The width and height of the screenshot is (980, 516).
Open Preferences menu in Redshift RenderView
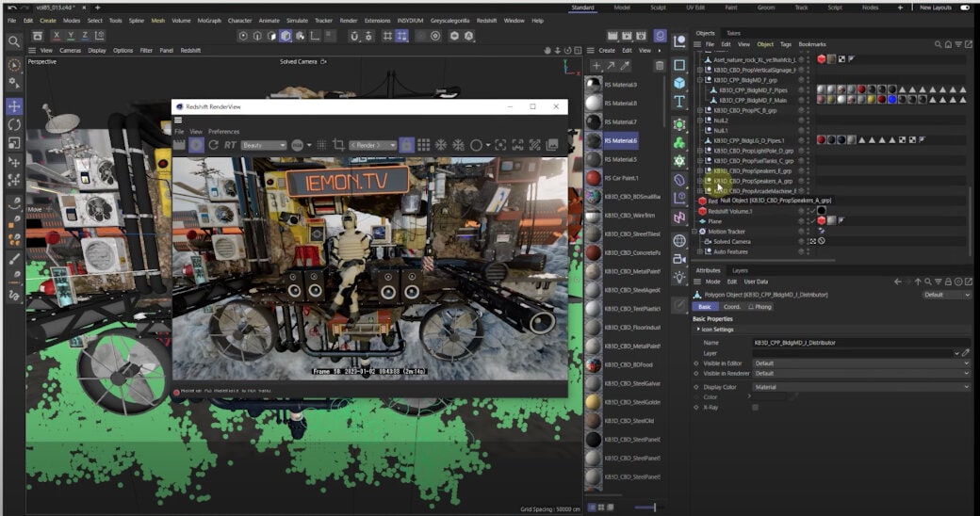point(223,132)
